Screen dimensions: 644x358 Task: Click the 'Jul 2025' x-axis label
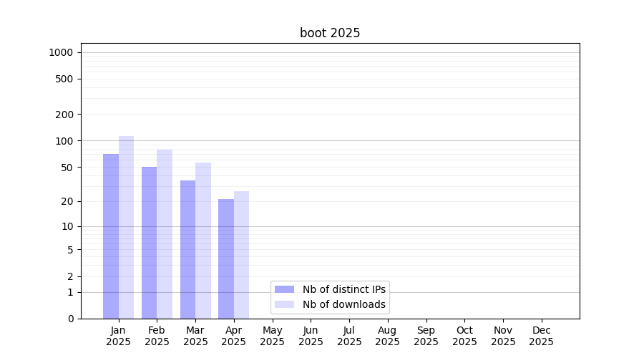point(349,336)
